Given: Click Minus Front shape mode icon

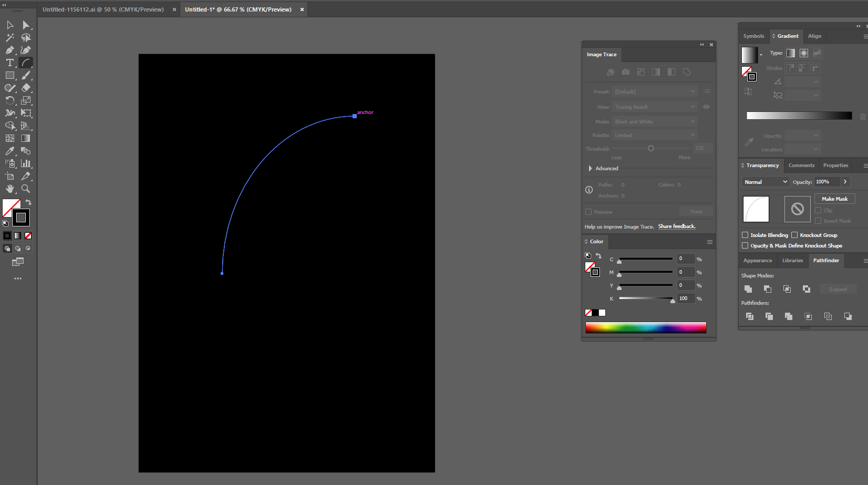Looking at the screenshot, I should [x=768, y=289].
